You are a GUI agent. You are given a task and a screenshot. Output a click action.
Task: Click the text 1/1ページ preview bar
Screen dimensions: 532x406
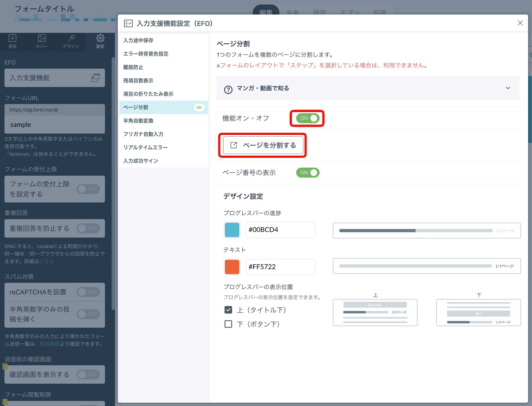coord(427,266)
